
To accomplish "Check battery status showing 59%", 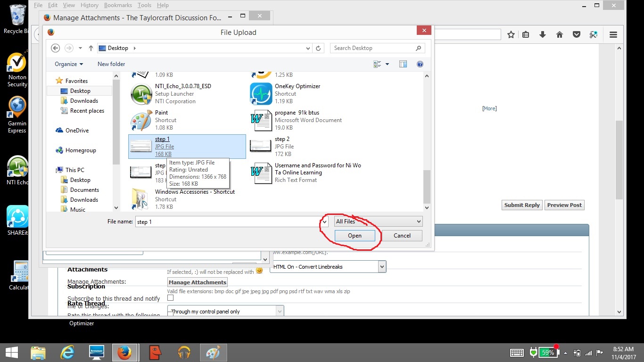I will [x=547, y=353].
